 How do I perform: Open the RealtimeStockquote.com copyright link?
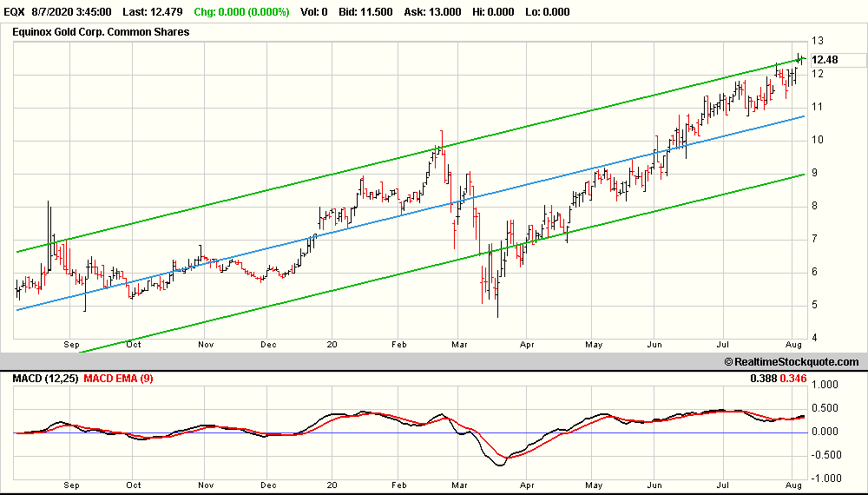pyautogui.click(x=790, y=362)
